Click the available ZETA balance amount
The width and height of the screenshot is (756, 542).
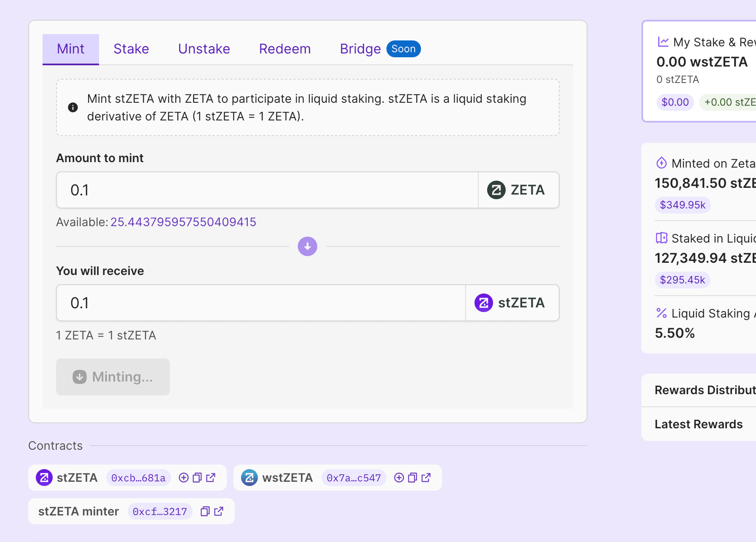(183, 222)
